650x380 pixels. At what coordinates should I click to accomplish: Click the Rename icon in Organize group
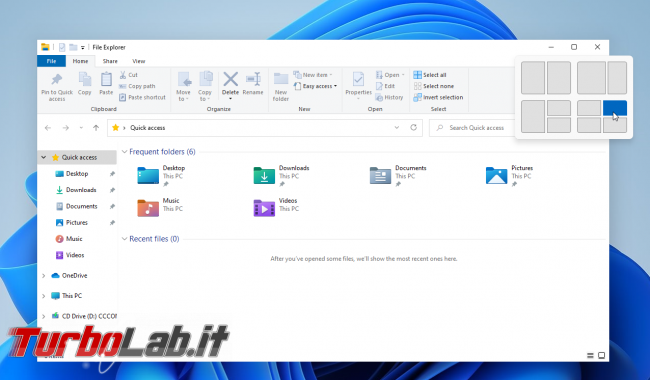[x=253, y=79]
